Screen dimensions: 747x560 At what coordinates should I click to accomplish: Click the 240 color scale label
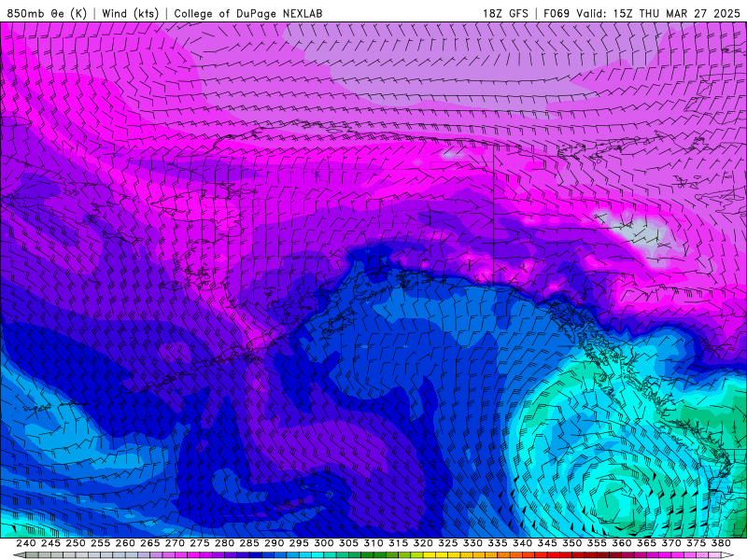point(26,543)
